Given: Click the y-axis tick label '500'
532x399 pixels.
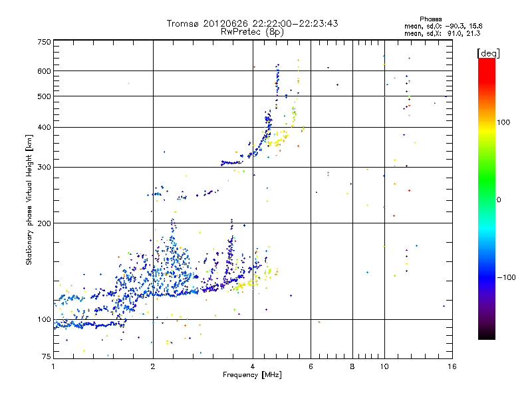Looking at the screenshot, I should 44,96.
